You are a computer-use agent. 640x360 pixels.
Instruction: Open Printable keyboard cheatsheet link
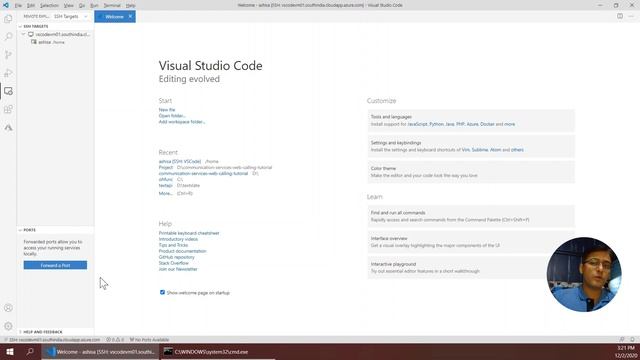click(189, 233)
